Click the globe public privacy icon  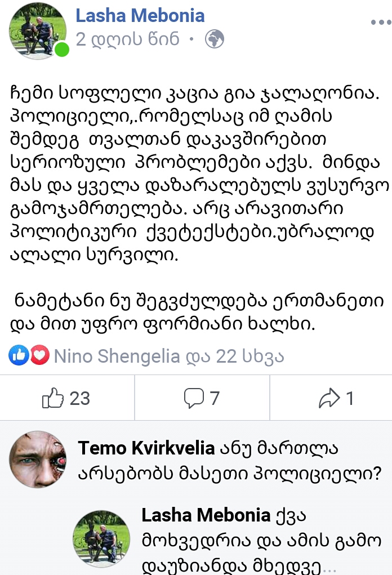click(215, 39)
